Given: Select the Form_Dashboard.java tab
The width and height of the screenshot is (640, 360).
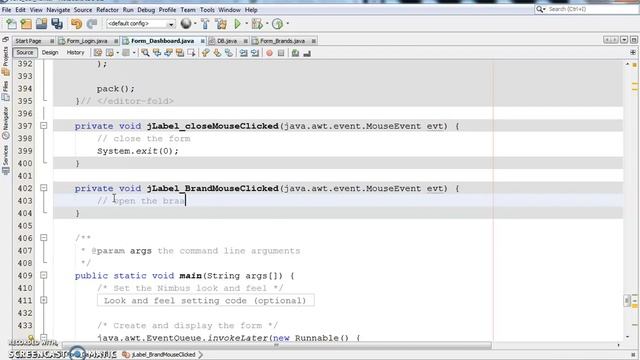Looking at the screenshot, I should (162, 41).
